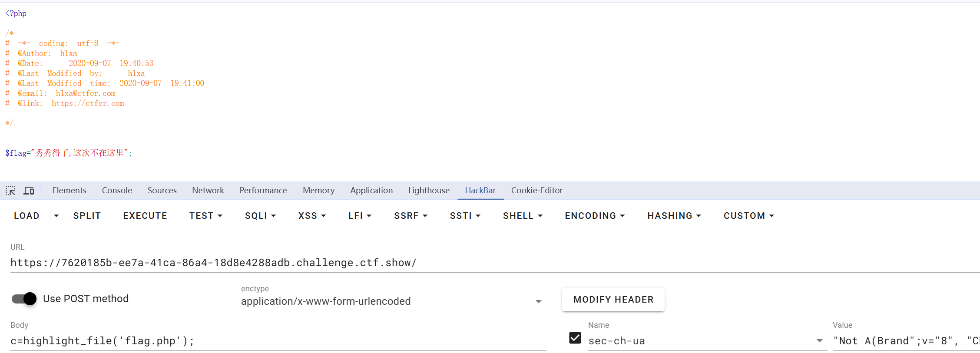
Task: Click the header Value input field
Action: 906,341
